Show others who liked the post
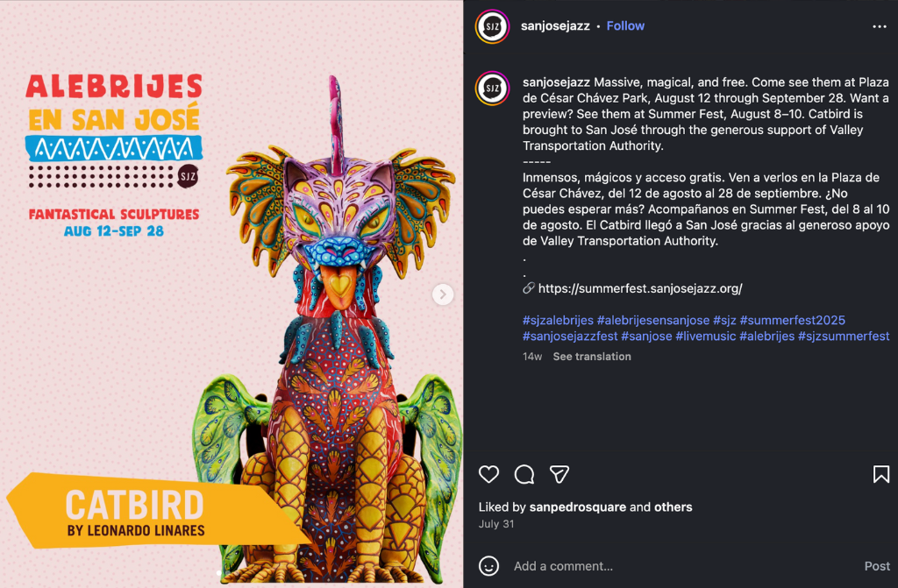Screen dimensions: 898x588 (x=673, y=507)
